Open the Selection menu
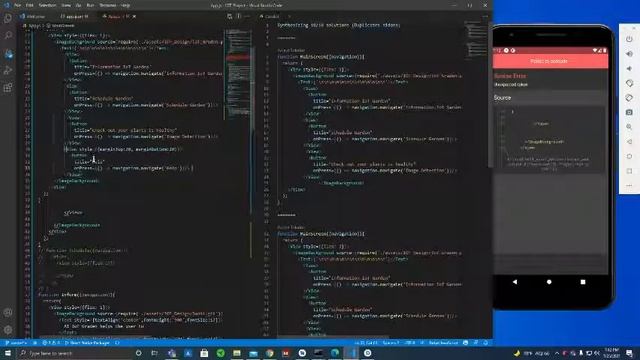 pos(47,5)
